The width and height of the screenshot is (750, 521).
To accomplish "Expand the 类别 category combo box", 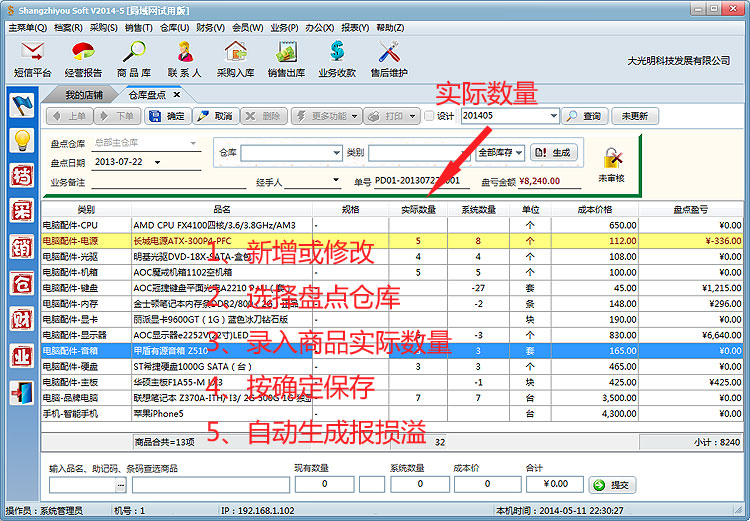I will pos(463,153).
